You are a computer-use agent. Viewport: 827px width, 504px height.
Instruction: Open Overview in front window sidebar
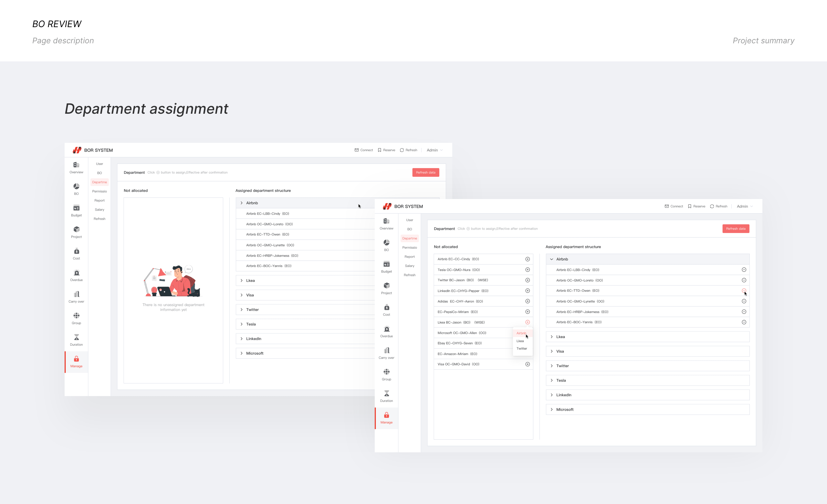386,224
